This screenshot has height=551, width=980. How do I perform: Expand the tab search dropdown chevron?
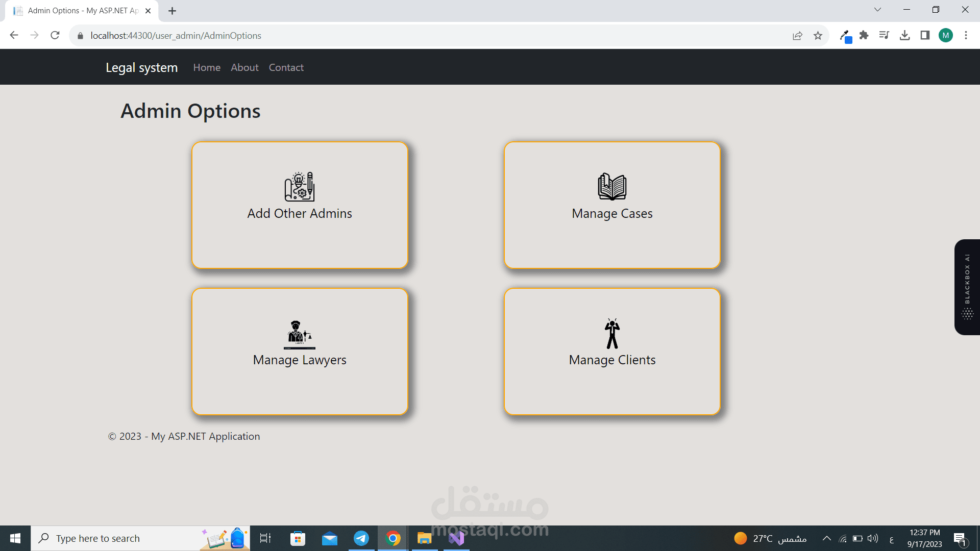coord(877,10)
